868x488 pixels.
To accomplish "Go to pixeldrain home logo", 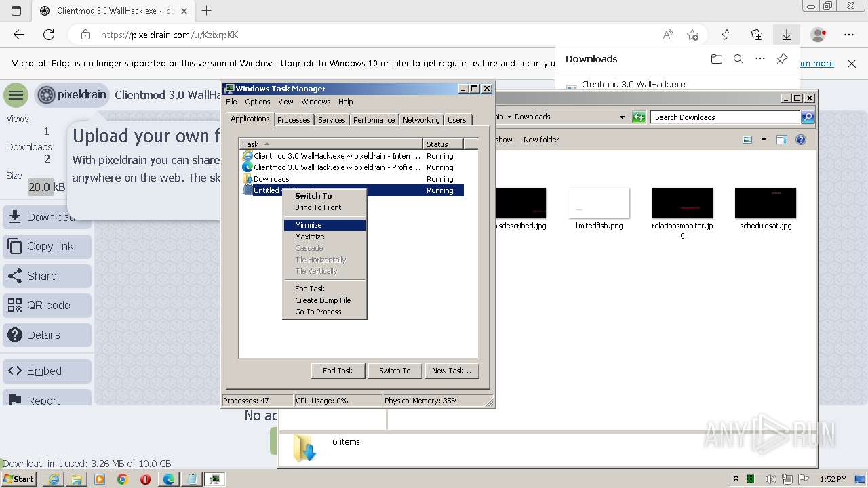I will pyautogui.click(x=73, y=95).
